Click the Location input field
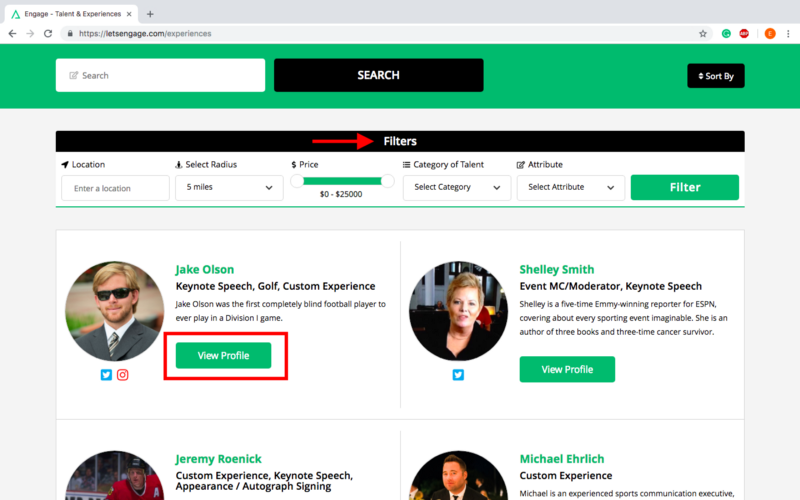800x500 pixels. [115, 188]
